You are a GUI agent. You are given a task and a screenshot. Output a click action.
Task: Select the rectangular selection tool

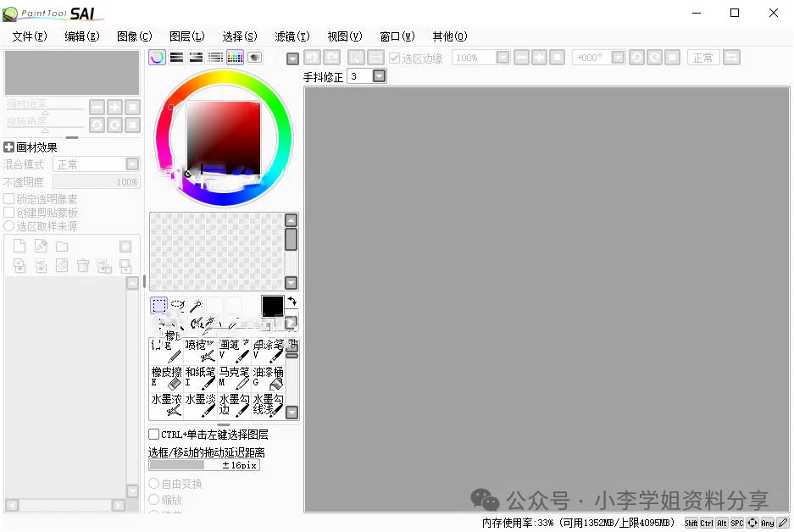click(x=159, y=305)
